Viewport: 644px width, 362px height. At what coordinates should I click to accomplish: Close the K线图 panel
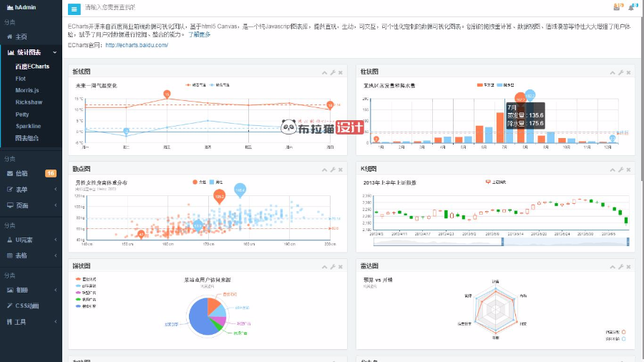click(628, 170)
